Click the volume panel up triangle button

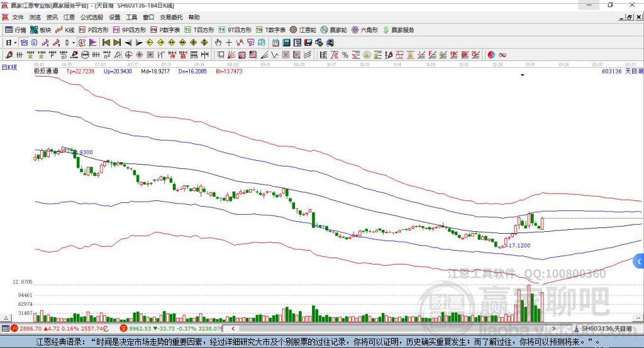[x=6, y=318]
